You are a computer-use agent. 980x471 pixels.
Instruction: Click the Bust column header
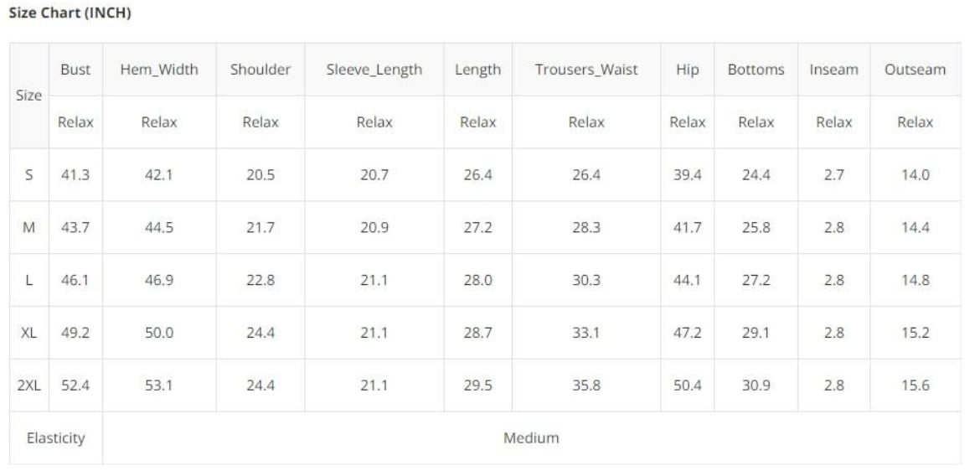(x=75, y=70)
